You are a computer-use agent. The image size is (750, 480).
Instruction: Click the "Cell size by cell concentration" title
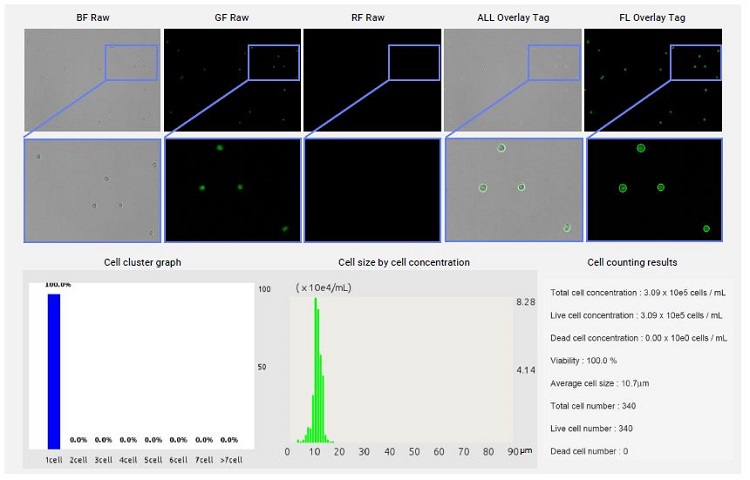(404, 262)
